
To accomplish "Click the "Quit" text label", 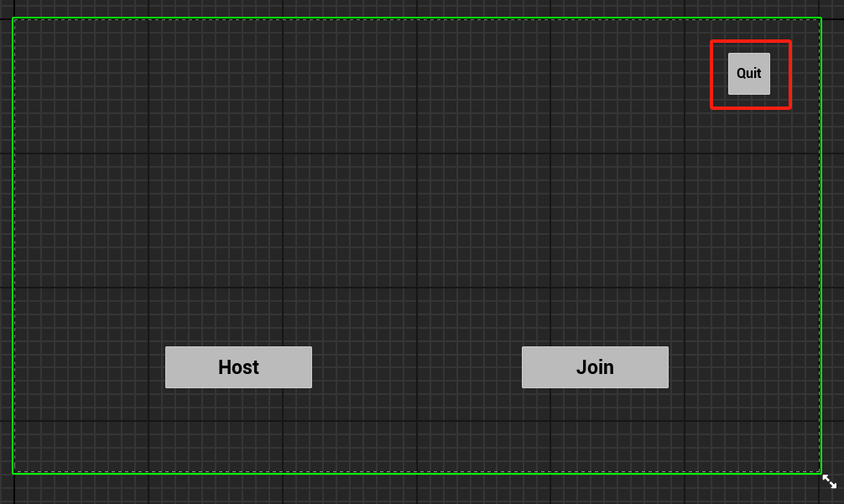I will tap(748, 73).
